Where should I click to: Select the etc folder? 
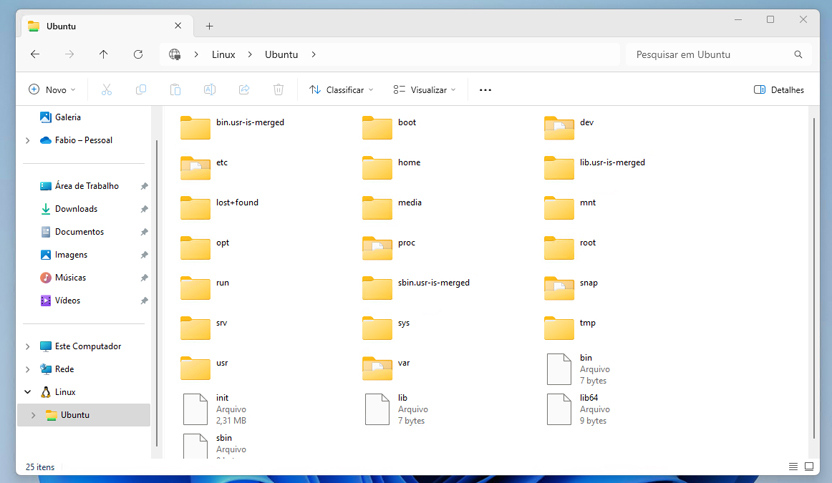click(204, 168)
